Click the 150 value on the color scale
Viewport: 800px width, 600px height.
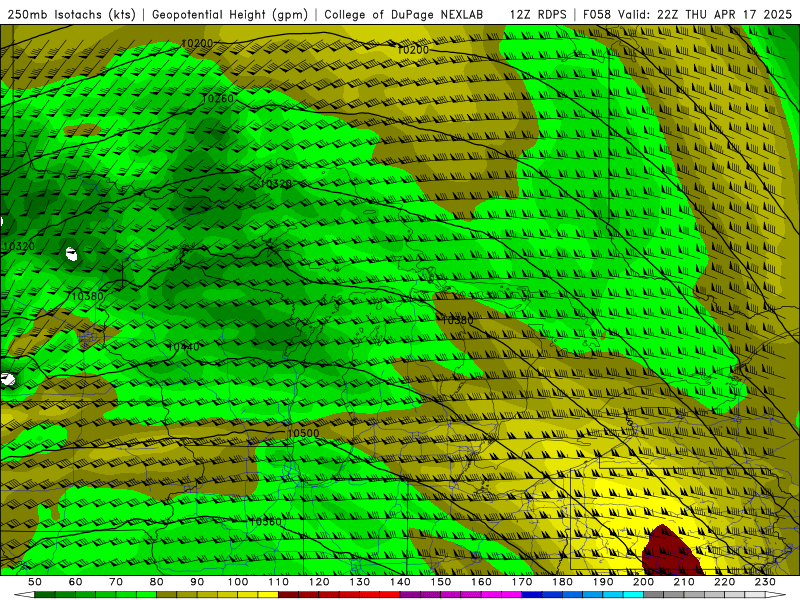coord(441,582)
